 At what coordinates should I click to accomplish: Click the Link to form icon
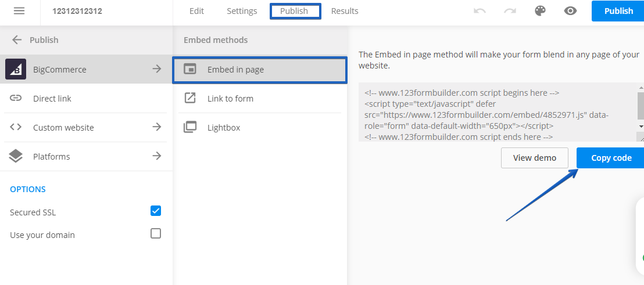(x=190, y=98)
